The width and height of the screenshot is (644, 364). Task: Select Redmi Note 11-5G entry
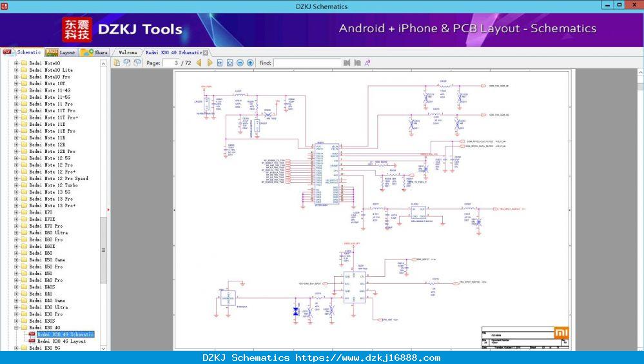coord(50,97)
